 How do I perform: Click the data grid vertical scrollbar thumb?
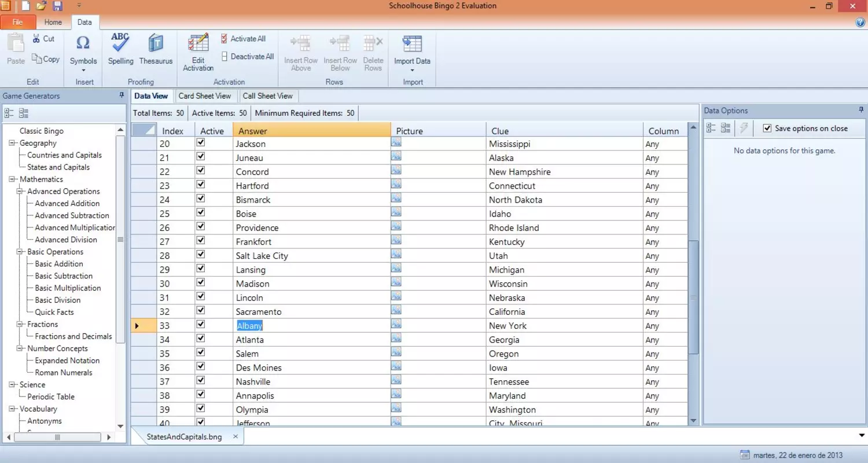click(x=693, y=298)
